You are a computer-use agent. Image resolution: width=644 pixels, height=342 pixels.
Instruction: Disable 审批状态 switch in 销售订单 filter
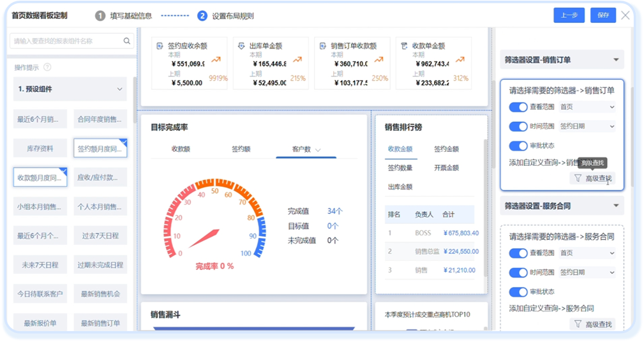point(518,145)
